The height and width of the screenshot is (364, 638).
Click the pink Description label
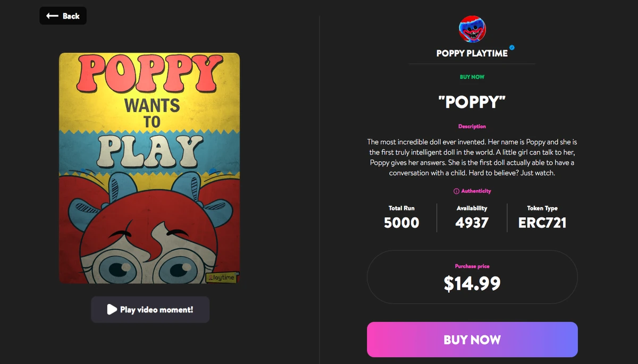point(472,126)
